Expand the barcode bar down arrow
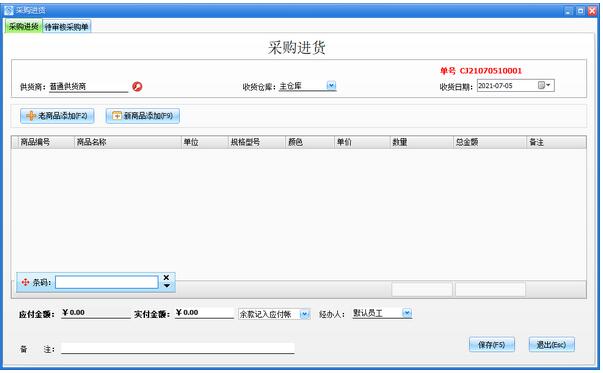This screenshot has height=373, width=603. (x=167, y=286)
